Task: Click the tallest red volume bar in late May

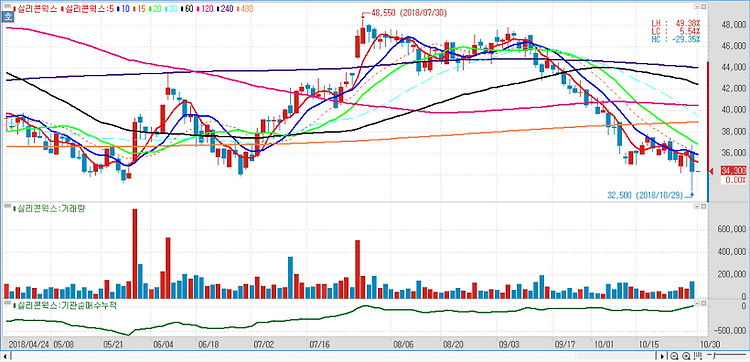Action: 134,253
